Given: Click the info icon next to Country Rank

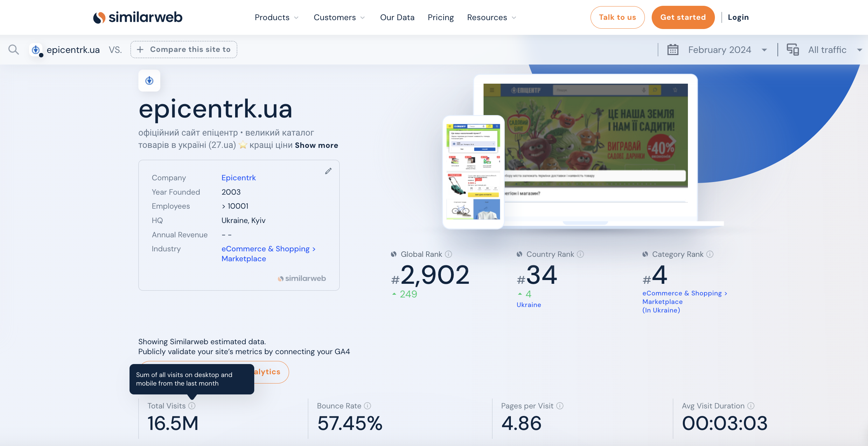Looking at the screenshot, I should [x=581, y=254].
